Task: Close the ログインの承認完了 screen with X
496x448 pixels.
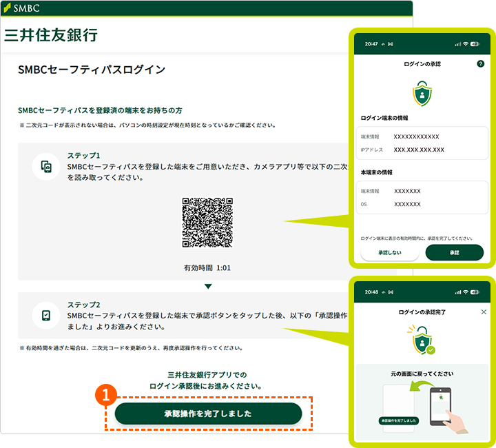Action: click(484, 312)
